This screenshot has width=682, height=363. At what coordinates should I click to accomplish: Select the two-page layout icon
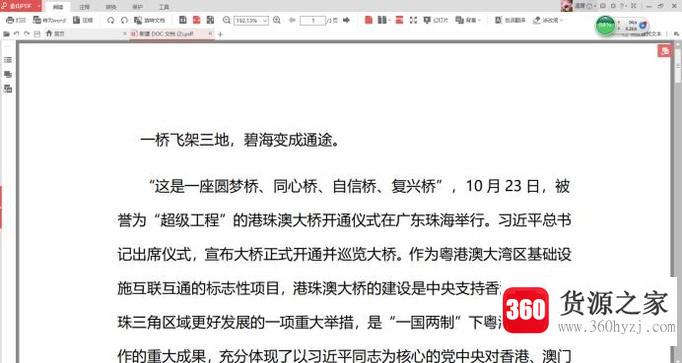[x=381, y=20]
